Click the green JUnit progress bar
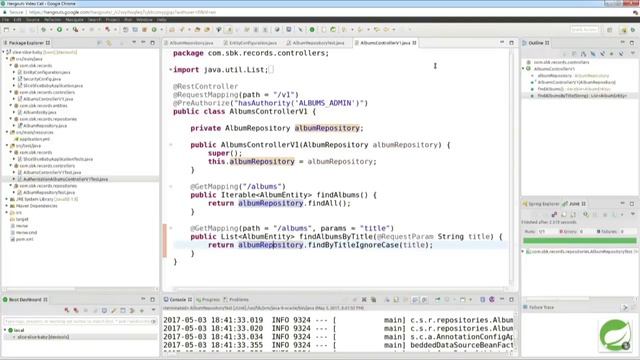640x360 pixels. 580,241
